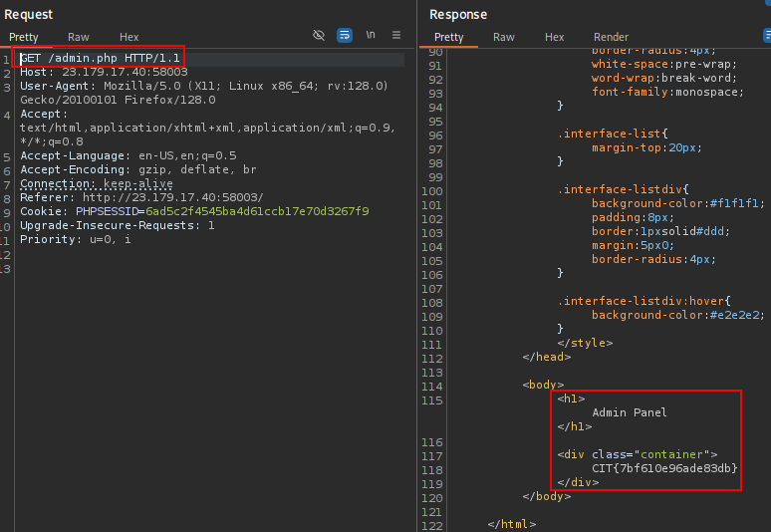This screenshot has height=532, width=771.
Task: Switch Response view to Hex tab
Action: (x=555, y=37)
